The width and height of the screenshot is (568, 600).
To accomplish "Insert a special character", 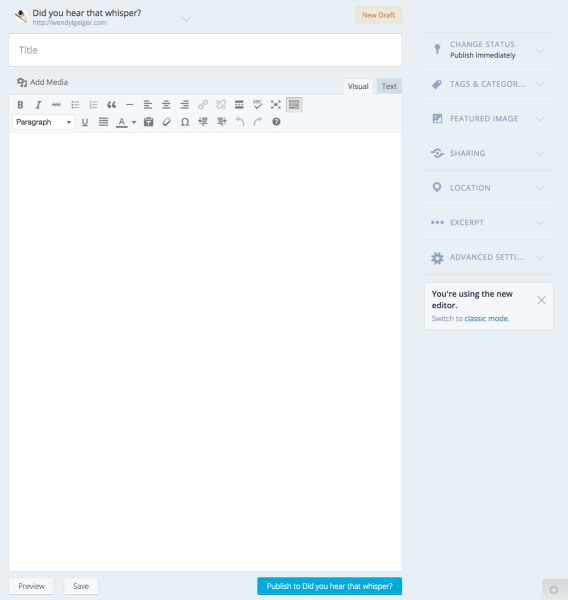I will click(185, 122).
